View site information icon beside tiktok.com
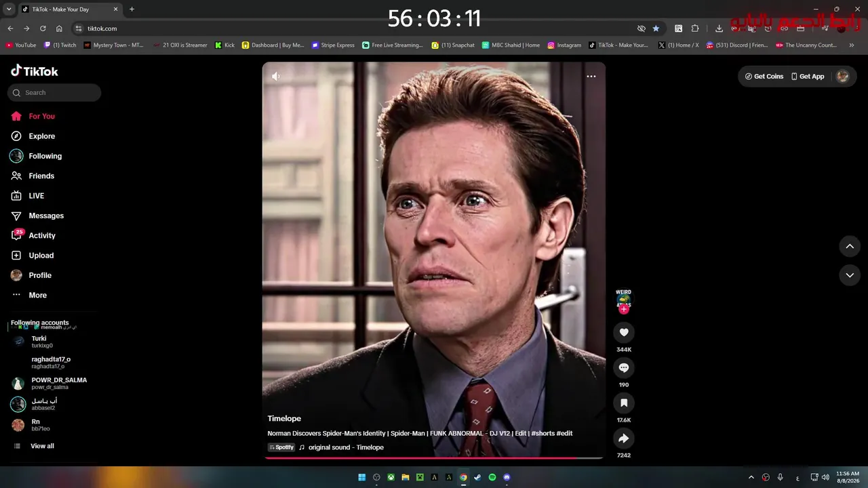 point(78,28)
